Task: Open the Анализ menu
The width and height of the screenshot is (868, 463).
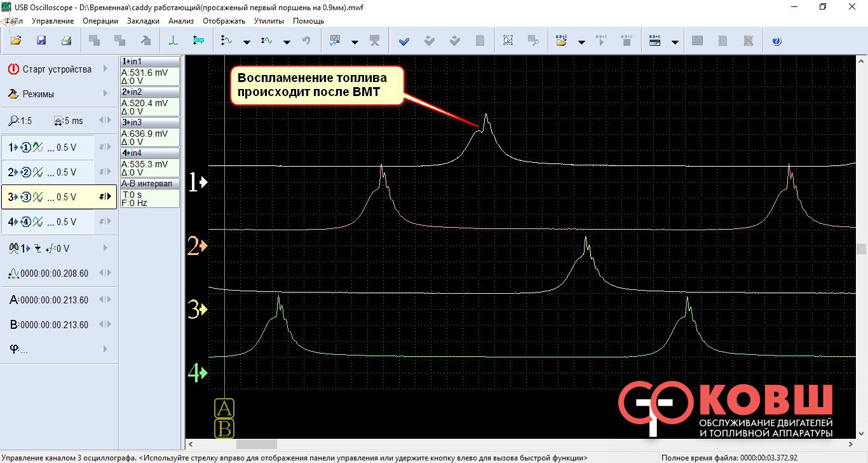Action: pos(181,20)
